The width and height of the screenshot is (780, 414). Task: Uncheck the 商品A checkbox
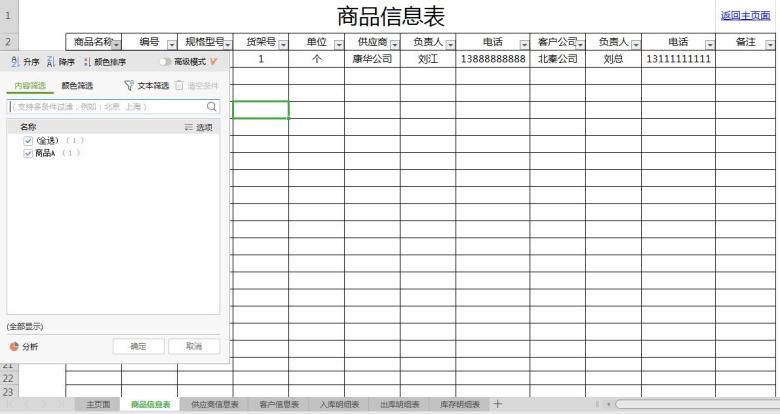click(x=28, y=153)
